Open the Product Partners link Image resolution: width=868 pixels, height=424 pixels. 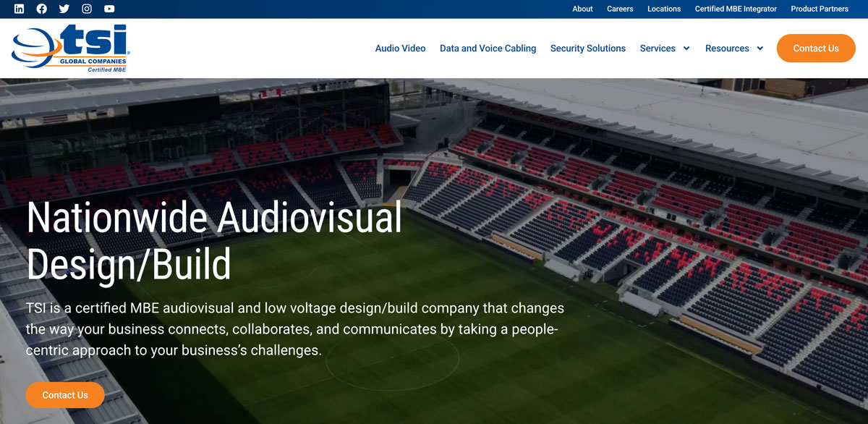click(820, 9)
